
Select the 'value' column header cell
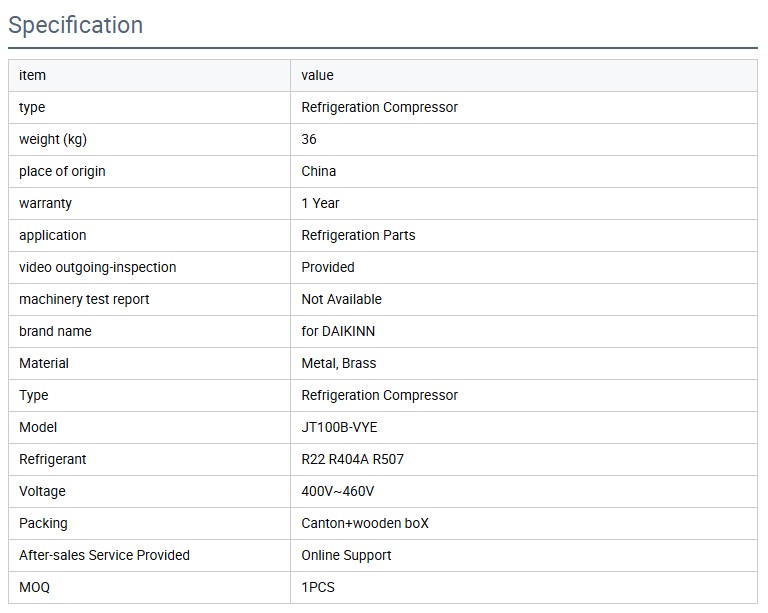click(x=317, y=75)
